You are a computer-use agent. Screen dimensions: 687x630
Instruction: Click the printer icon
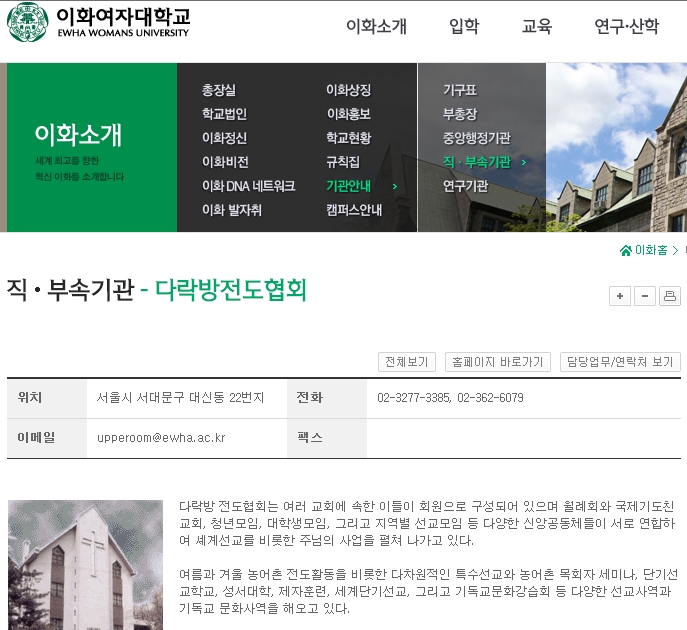(x=670, y=296)
